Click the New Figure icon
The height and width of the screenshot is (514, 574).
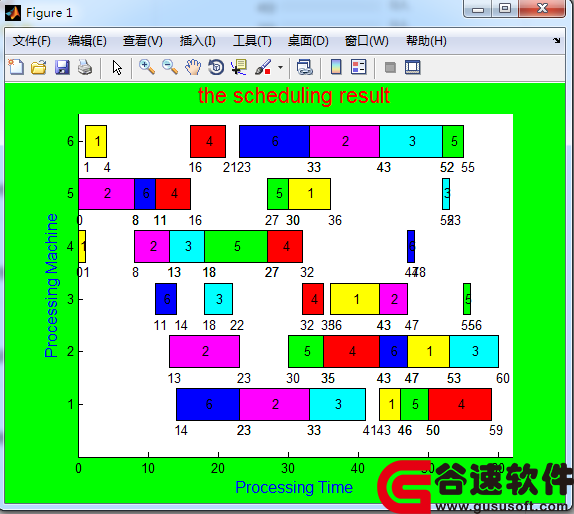click(x=16, y=68)
